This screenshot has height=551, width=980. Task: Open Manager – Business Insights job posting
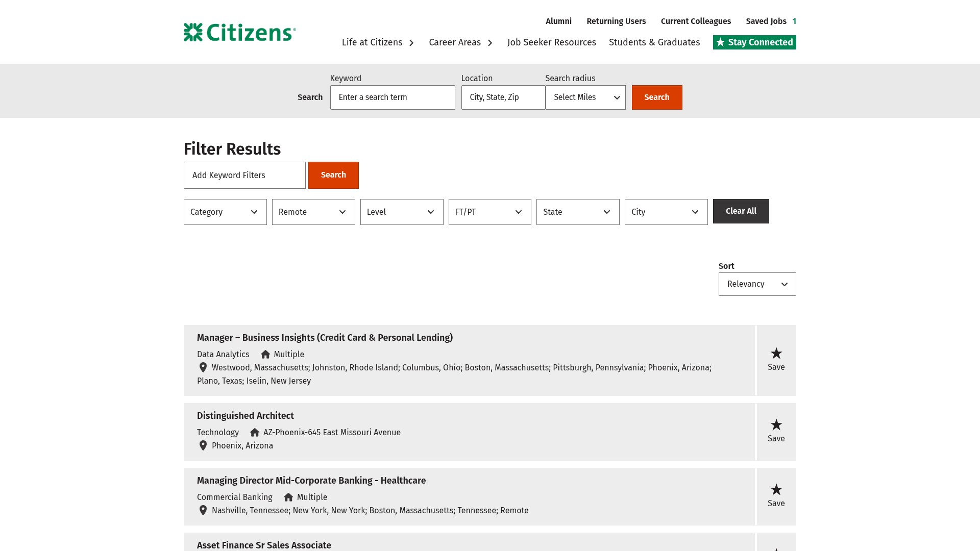325,338
